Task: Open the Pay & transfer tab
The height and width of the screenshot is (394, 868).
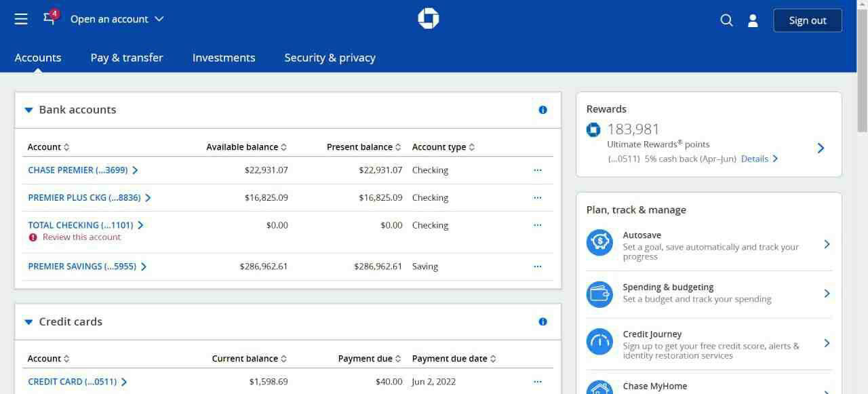Action: coord(127,58)
